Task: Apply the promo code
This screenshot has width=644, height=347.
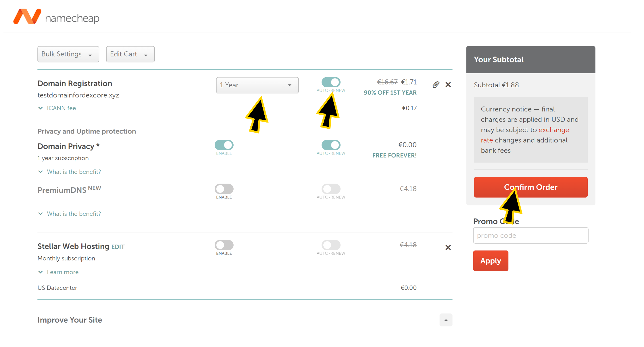Action: [x=491, y=261]
